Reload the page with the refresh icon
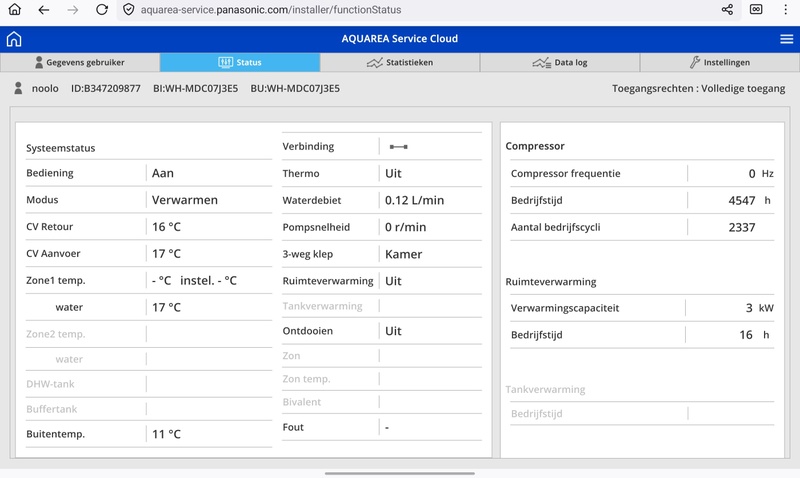This screenshot has height=478, width=800. [102, 10]
